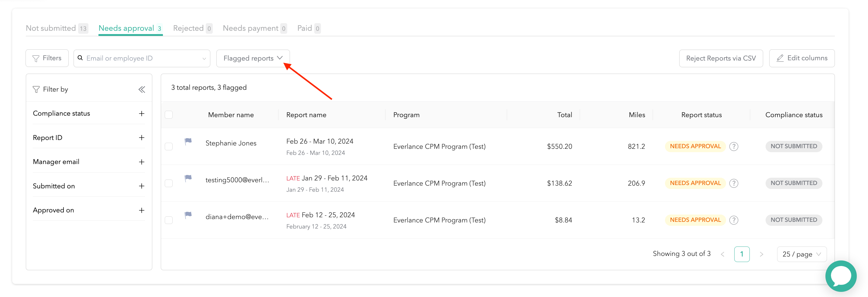Viewport: 868px width, 297px height.
Task: Open the Flagged reports dropdown
Action: coord(253,58)
